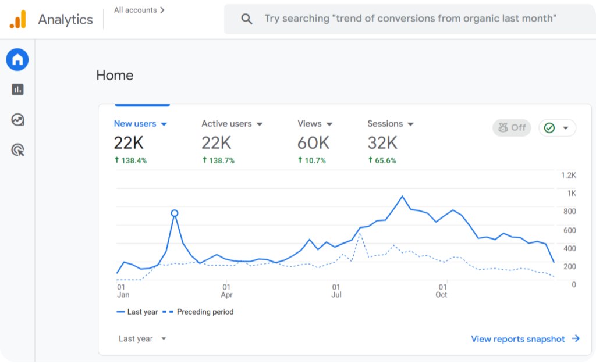
Task: Click the highlighted data point on chart
Action: point(174,213)
